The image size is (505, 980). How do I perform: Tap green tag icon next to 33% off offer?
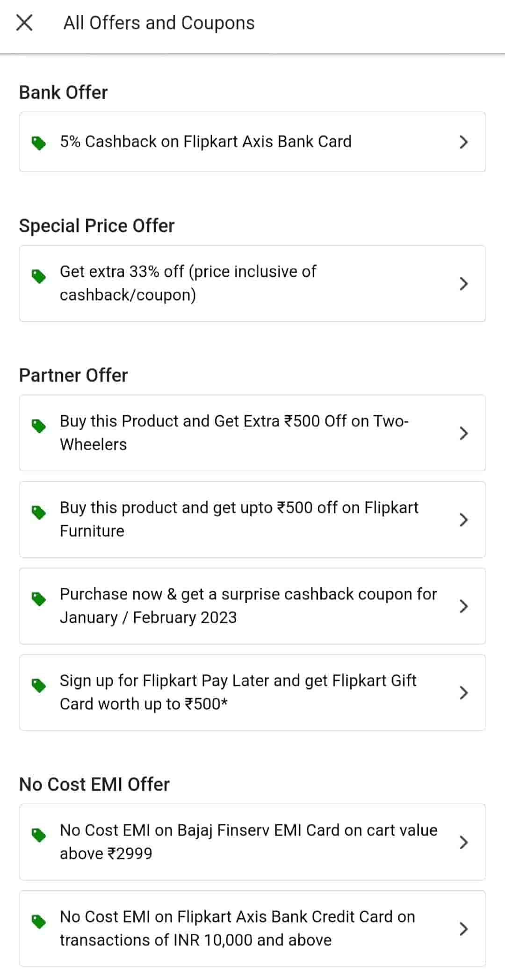(38, 276)
